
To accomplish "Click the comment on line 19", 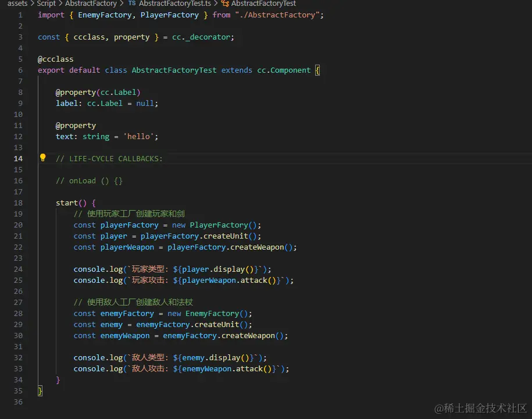I will pos(129,214).
